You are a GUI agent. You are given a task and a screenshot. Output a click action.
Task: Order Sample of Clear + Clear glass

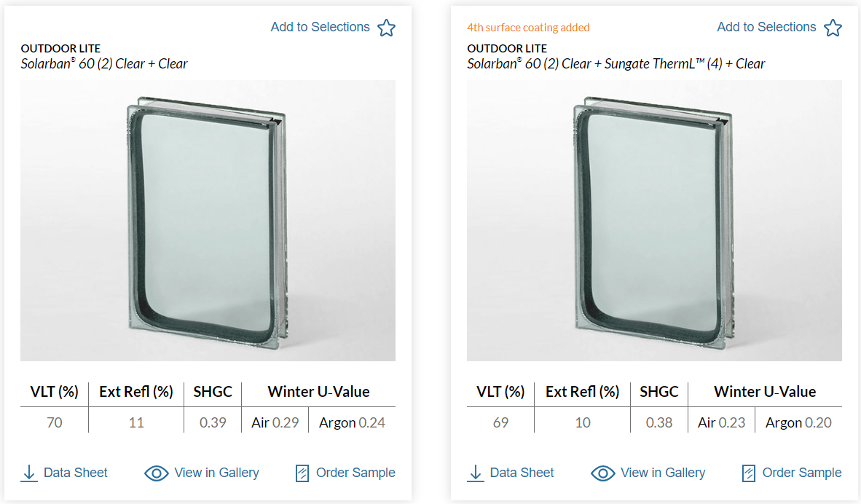pos(355,473)
